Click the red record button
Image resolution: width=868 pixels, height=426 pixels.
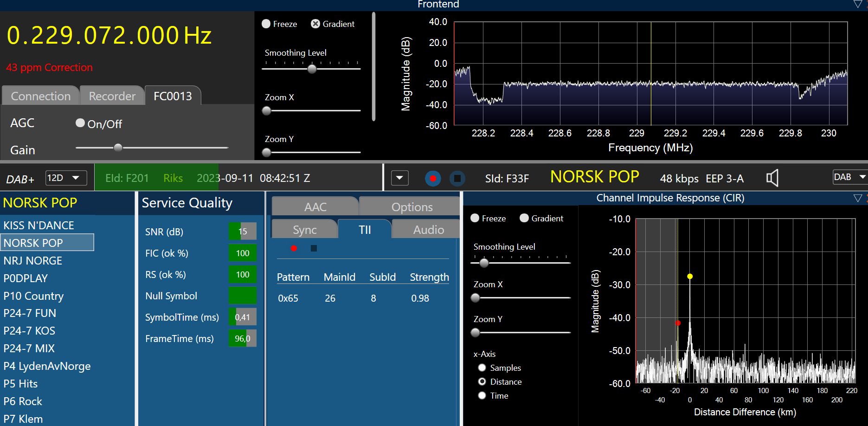[x=433, y=178]
